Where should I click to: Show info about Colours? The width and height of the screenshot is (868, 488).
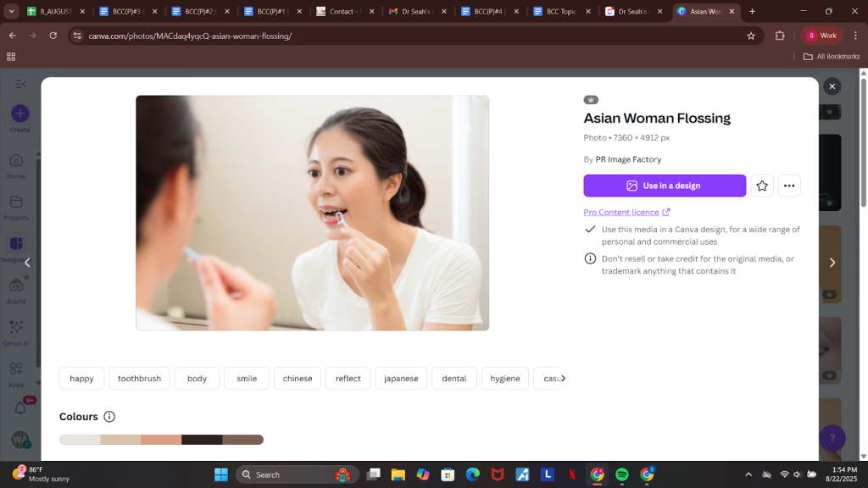tap(109, 417)
